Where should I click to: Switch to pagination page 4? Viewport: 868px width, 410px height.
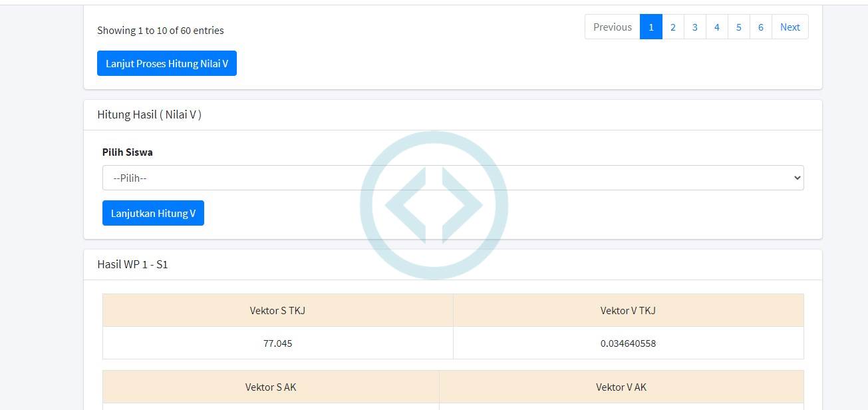point(716,27)
